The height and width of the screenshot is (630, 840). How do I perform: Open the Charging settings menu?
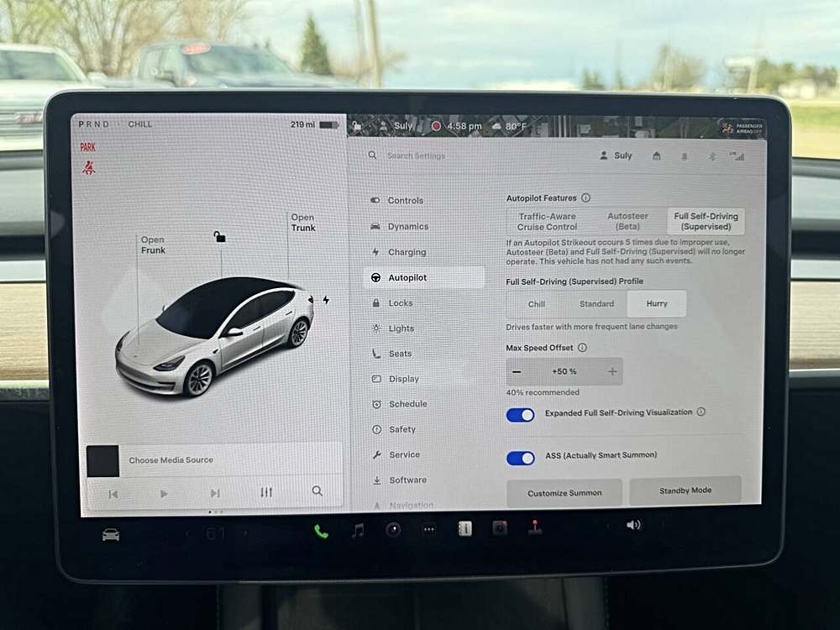pos(407,252)
